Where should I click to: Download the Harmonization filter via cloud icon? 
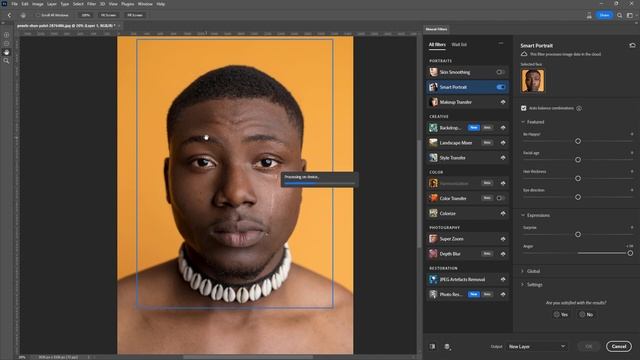[503, 183]
